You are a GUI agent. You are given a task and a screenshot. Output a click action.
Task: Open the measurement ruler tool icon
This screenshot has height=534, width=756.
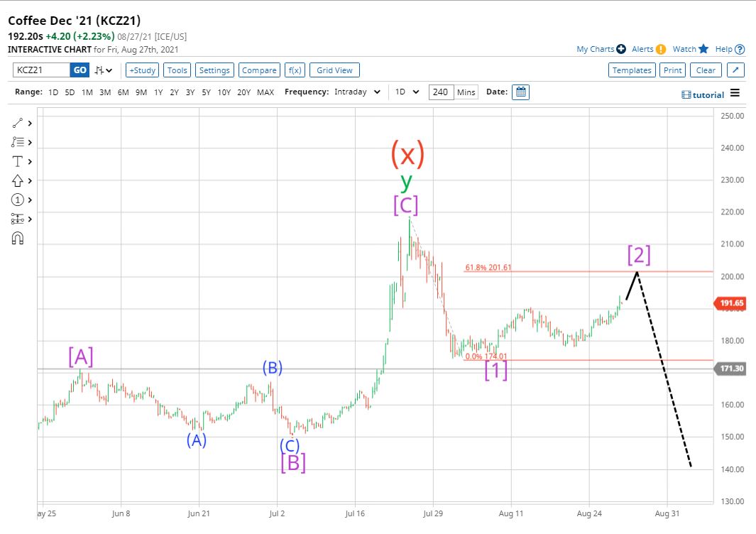[x=17, y=219]
